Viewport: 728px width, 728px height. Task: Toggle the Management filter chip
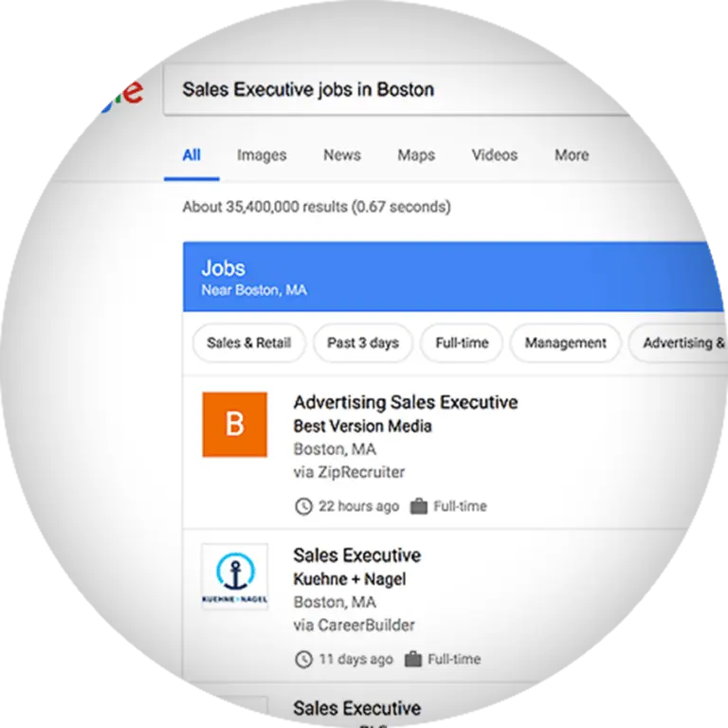565,343
